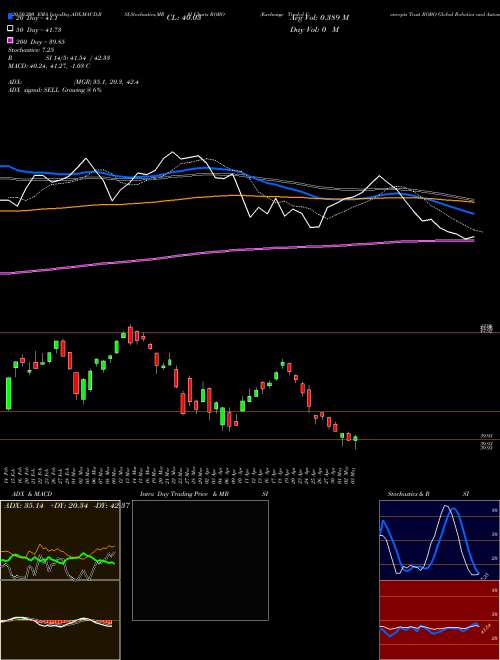Open the MACD histogram panel below ADX

60,620
